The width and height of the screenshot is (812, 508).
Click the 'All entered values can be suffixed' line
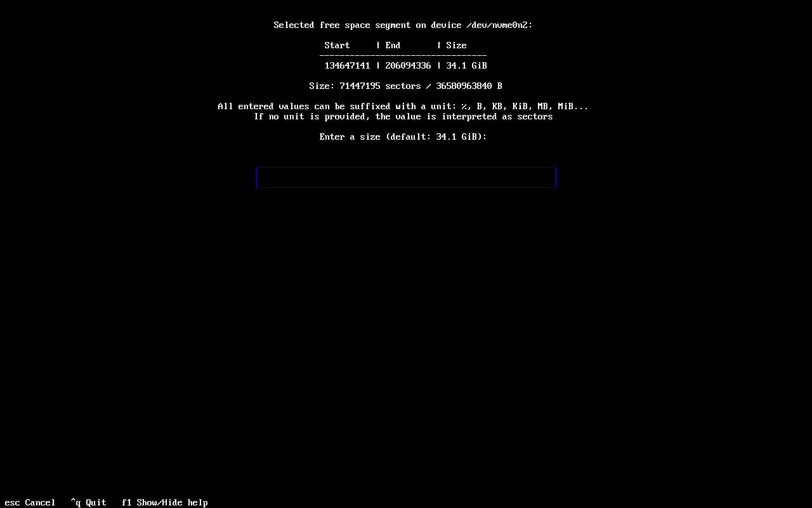(x=403, y=106)
